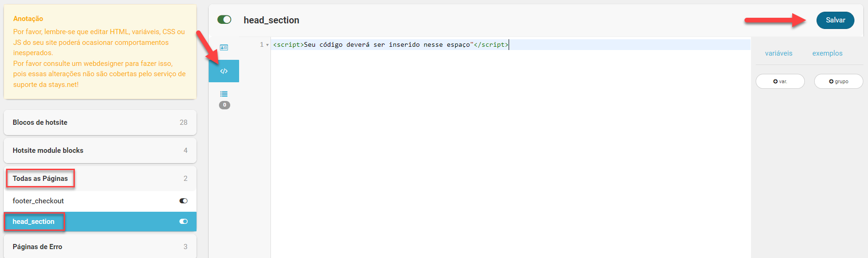Switch to the variáveis tab
The width and height of the screenshot is (868, 258).
click(779, 53)
